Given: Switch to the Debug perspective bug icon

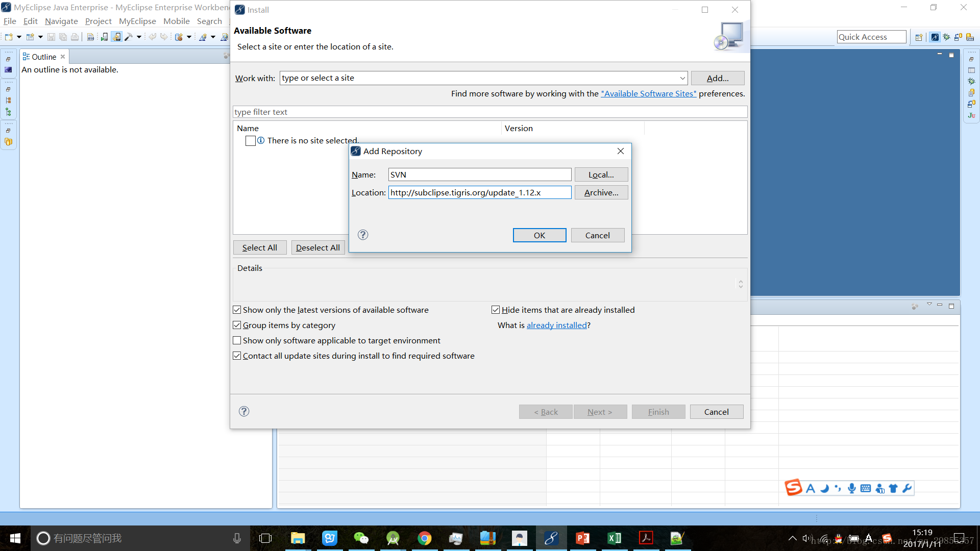Looking at the screenshot, I should point(947,37).
